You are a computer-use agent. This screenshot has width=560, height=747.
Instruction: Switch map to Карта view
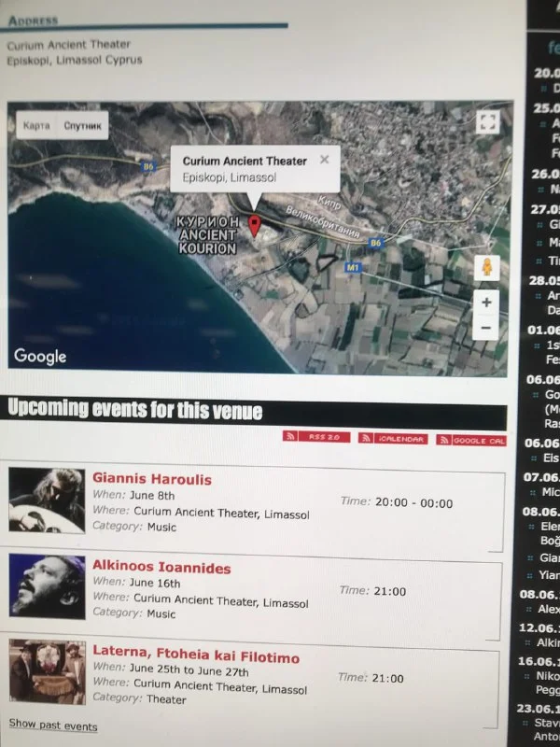click(x=36, y=125)
